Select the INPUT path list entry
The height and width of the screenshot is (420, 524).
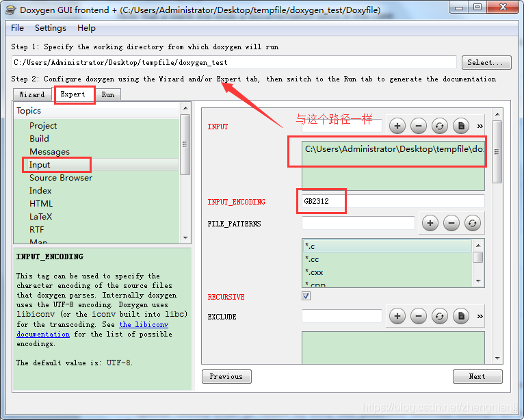point(393,149)
